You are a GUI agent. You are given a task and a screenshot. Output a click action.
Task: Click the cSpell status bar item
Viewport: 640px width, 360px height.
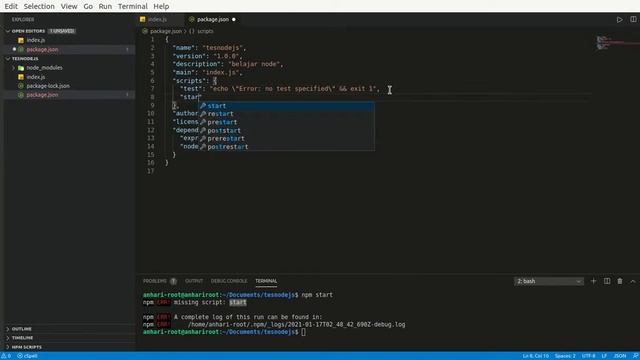[27, 356]
